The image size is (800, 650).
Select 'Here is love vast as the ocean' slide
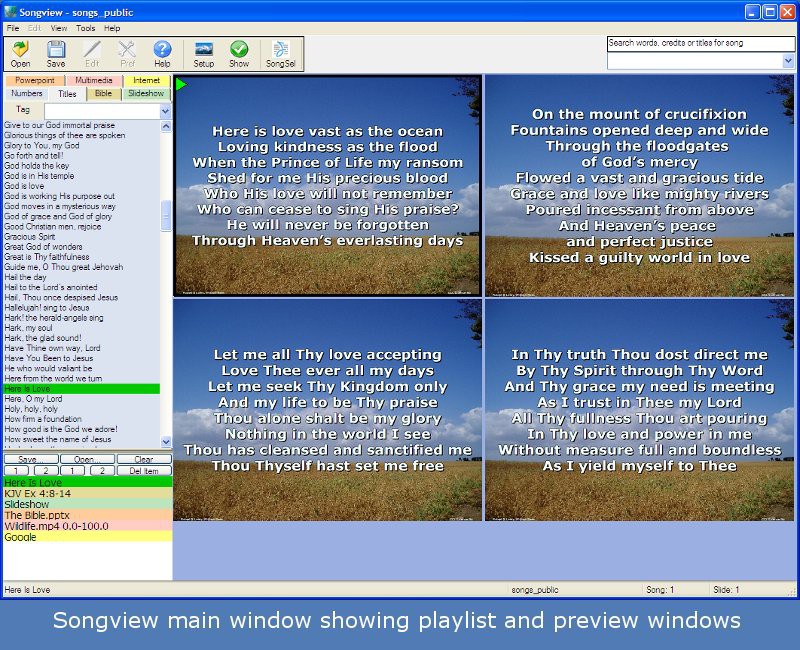327,185
